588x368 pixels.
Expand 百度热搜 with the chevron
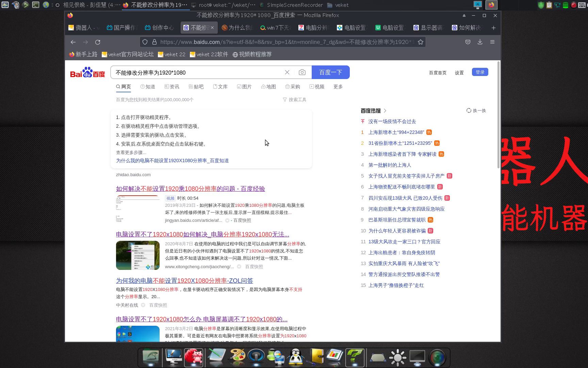click(385, 110)
